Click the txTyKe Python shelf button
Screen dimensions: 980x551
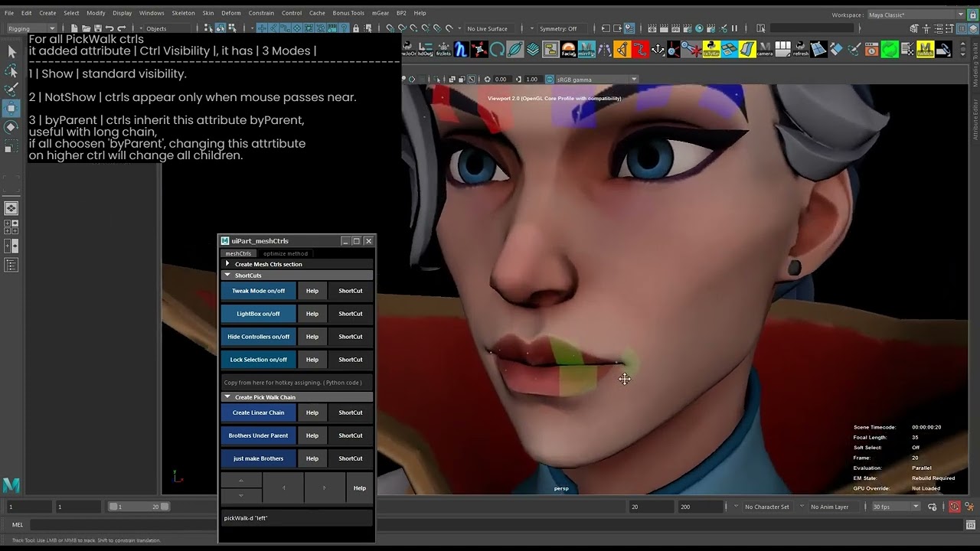(x=711, y=50)
